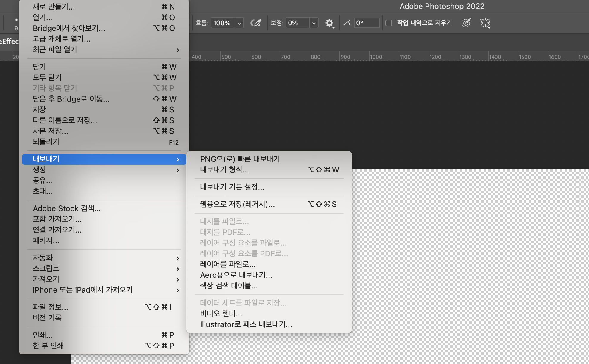Open the 흐름 percentage dropdown arrow

click(239, 23)
